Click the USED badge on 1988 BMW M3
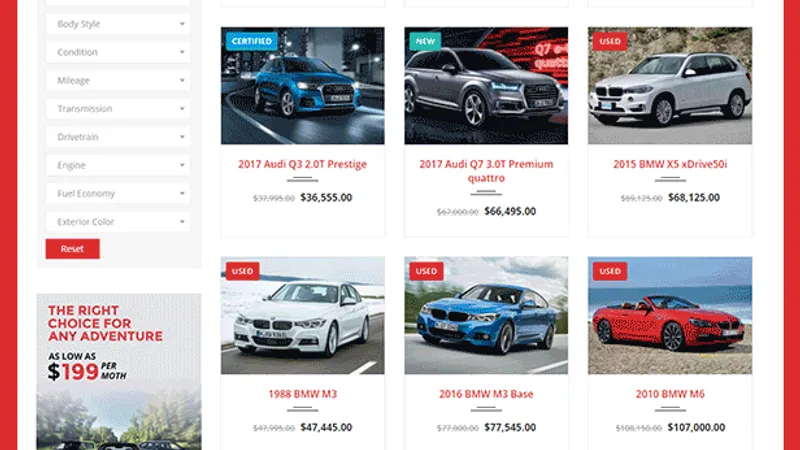This screenshot has width=800, height=450. pyautogui.click(x=242, y=271)
